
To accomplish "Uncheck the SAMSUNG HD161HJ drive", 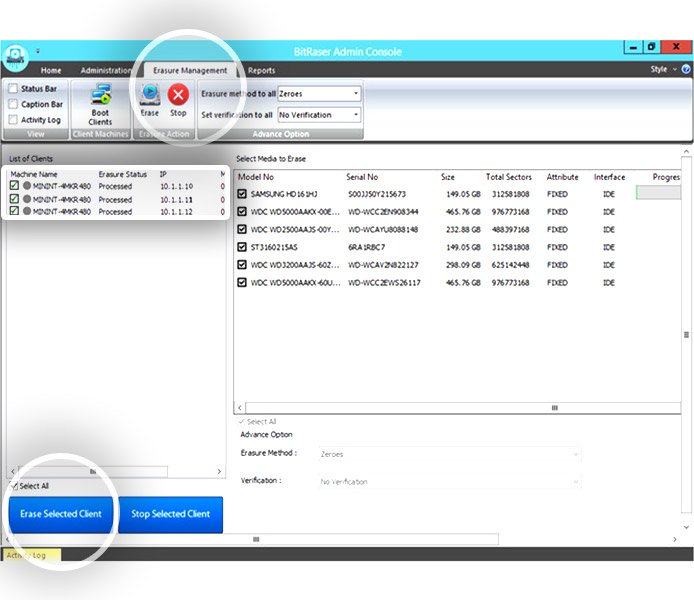I will [242, 194].
